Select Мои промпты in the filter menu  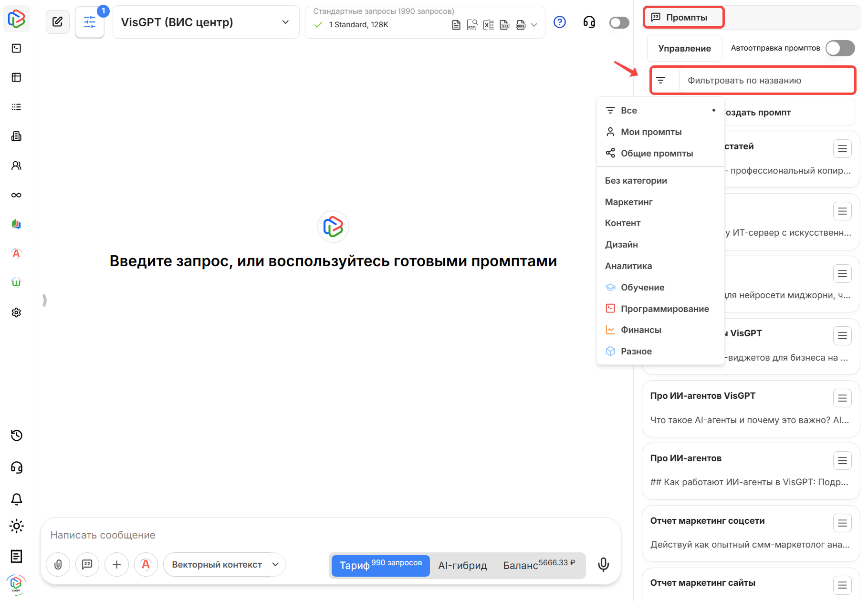click(x=651, y=132)
